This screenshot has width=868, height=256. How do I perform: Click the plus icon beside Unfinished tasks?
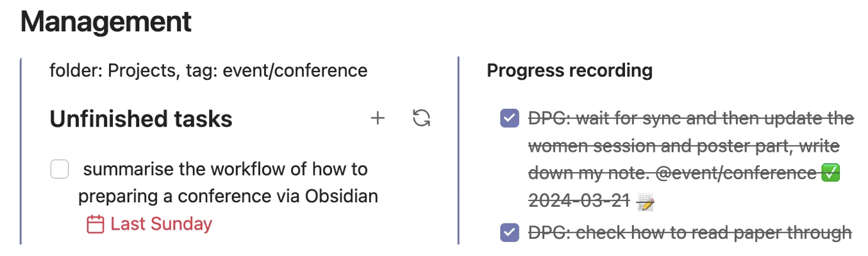[378, 118]
